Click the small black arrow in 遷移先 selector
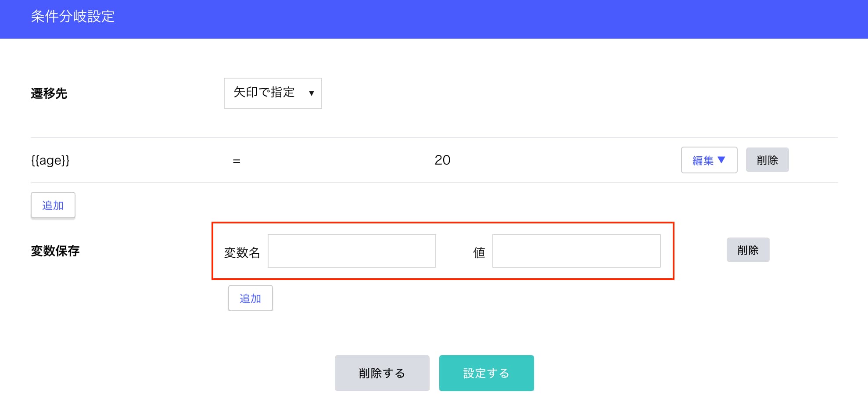Screen dimensions: 868x417 point(311,93)
